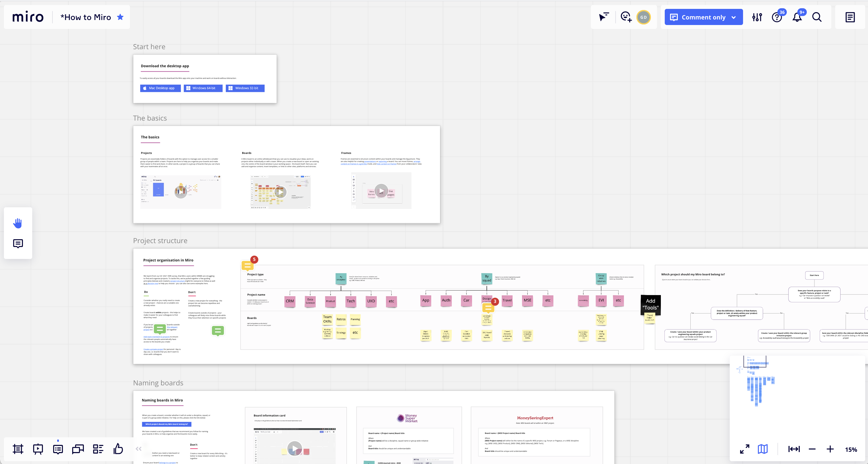
Task: Toggle the minimap icon
Action: (763, 449)
